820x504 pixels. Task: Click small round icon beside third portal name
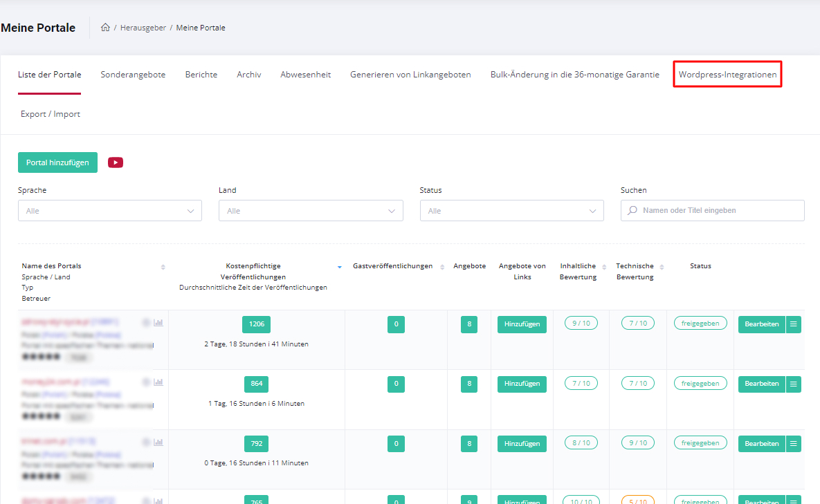tap(147, 442)
